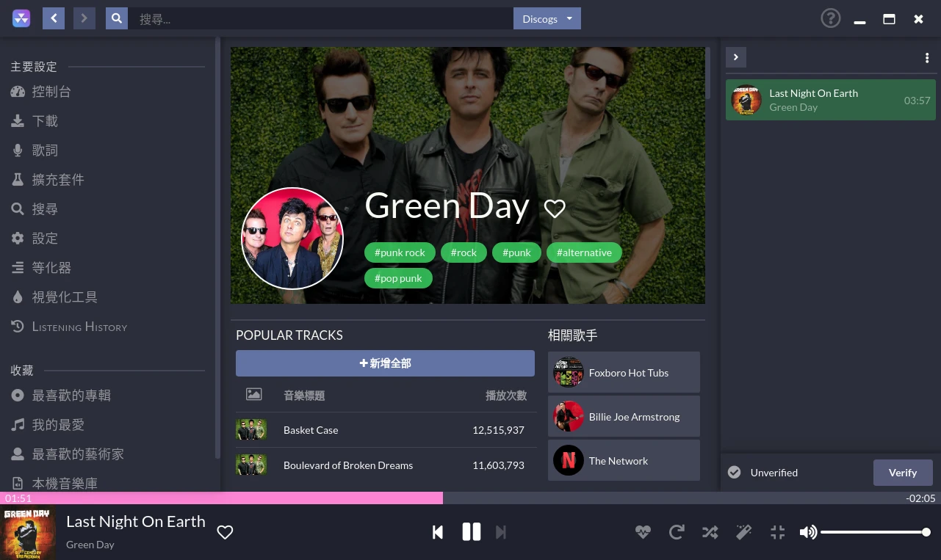
Task: Open the queue three-dot options menu
Action: pos(926,58)
